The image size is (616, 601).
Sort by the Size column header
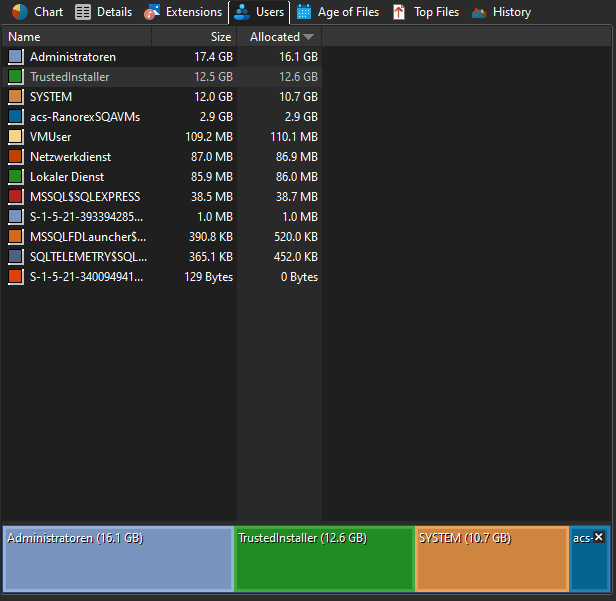pos(194,37)
